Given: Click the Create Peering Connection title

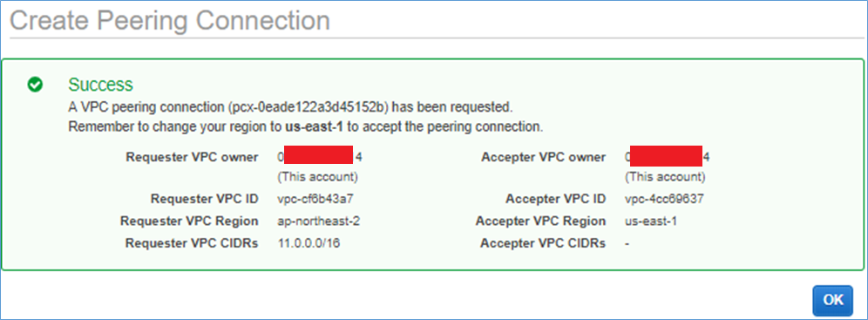Looking at the screenshot, I should [x=170, y=20].
